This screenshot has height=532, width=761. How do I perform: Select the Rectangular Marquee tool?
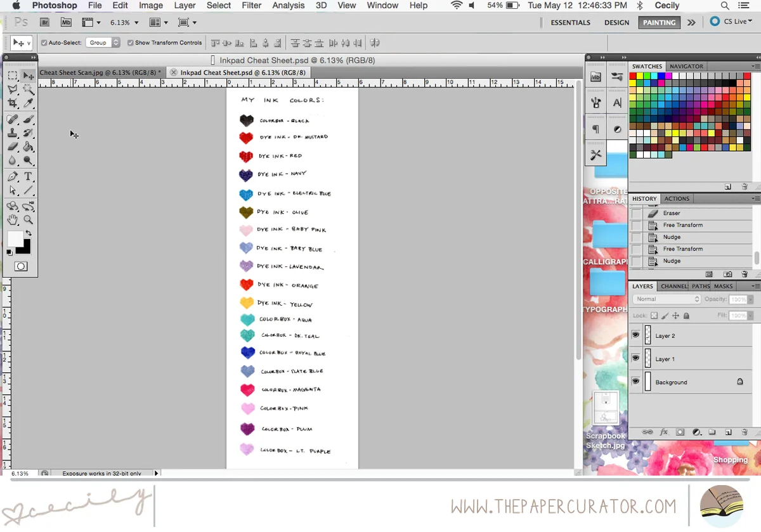pyautogui.click(x=12, y=75)
